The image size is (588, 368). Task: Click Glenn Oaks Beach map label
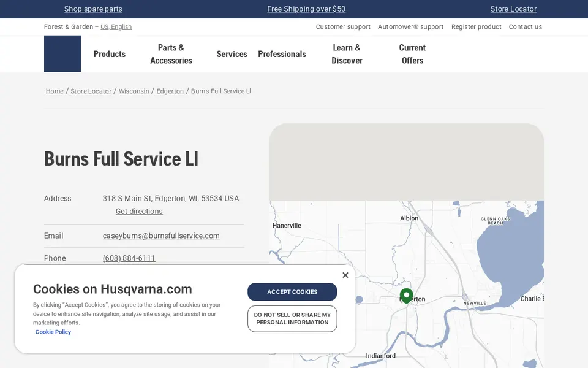(496, 221)
